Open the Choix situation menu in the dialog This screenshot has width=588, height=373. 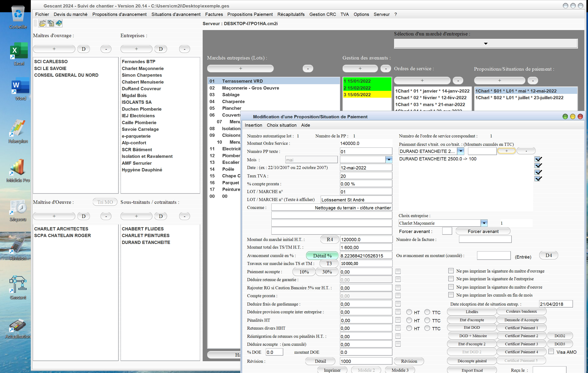click(282, 125)
